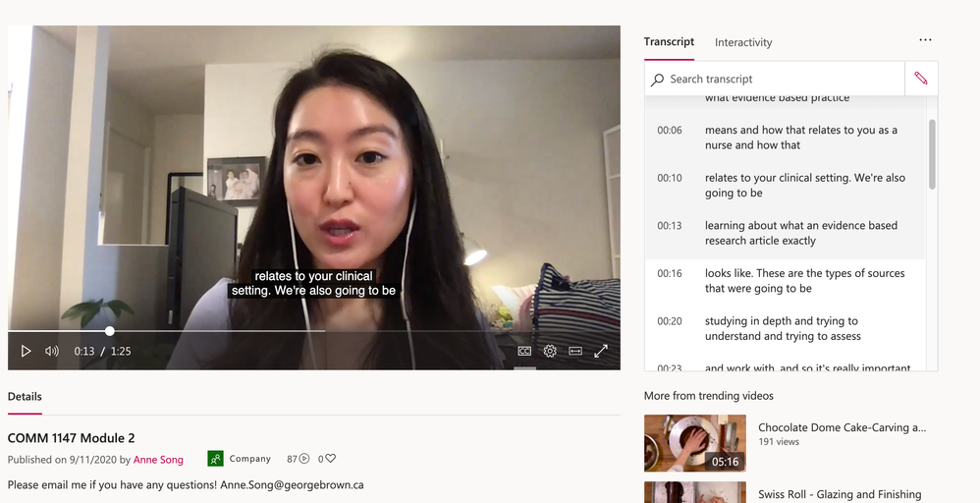Click 'More from trending videos' heading
The height and width of the screenshot is (503, 980).
tap(709, 396)
